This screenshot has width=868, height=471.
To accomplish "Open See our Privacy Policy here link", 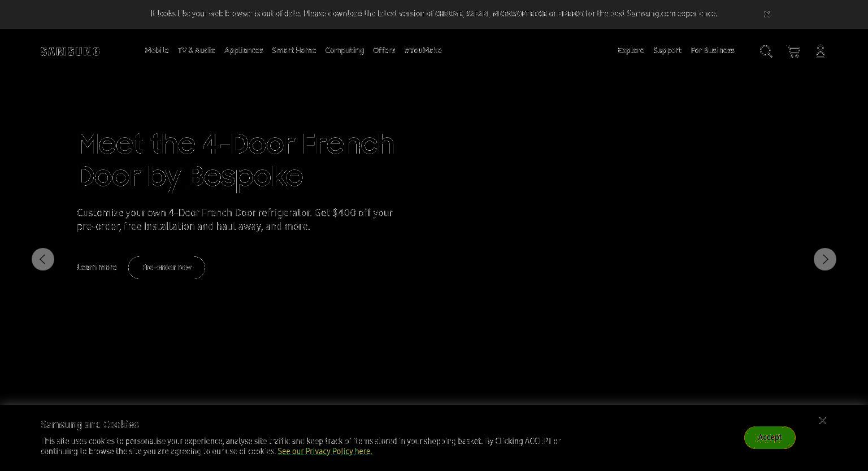I will 325,451.
